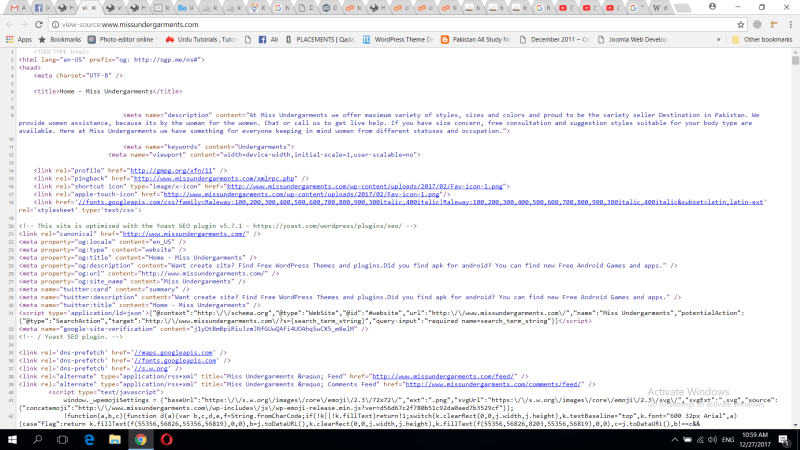Open Windows taskbar search
The height and width of the screenshot is (450, 800).
[37, 439]
